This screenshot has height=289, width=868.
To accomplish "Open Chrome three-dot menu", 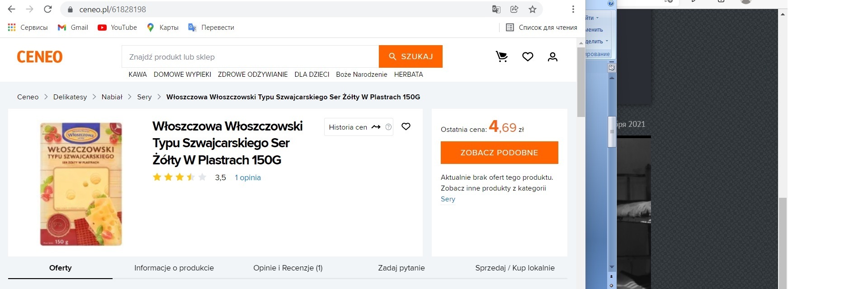I will (573, 9).
